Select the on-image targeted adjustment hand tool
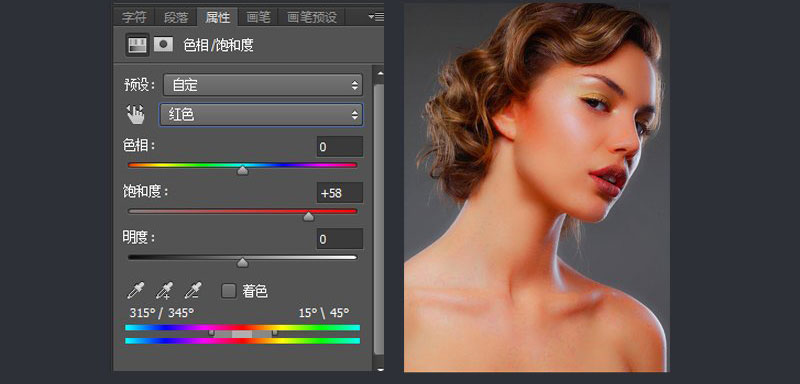Viewport: 800px width, 384px height. click(136, 115)
